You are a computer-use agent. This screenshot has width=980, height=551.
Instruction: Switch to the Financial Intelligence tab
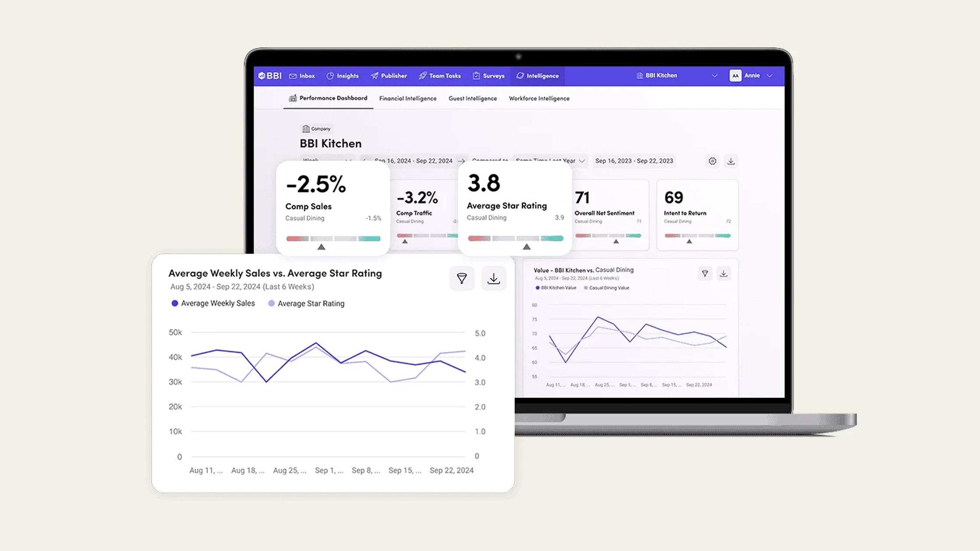408,98
